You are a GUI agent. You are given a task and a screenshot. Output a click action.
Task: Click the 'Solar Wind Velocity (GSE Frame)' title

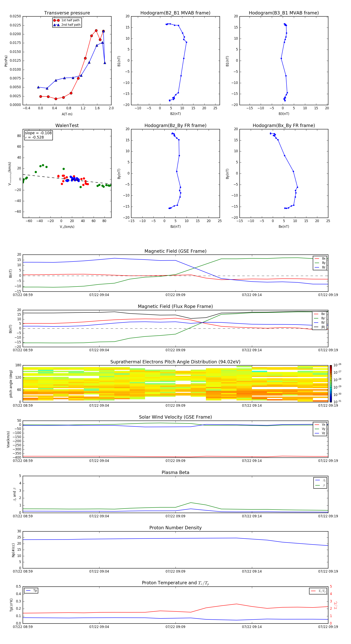tap(175, 417)
